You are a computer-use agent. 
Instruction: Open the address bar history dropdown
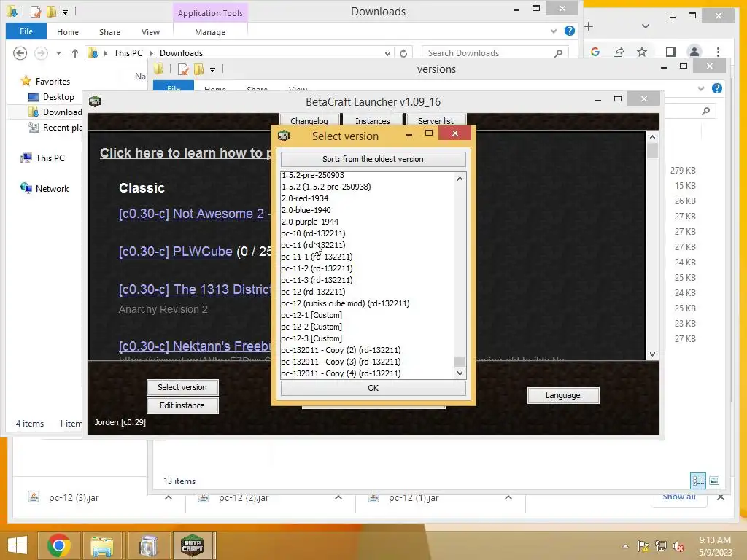(388, 53)
